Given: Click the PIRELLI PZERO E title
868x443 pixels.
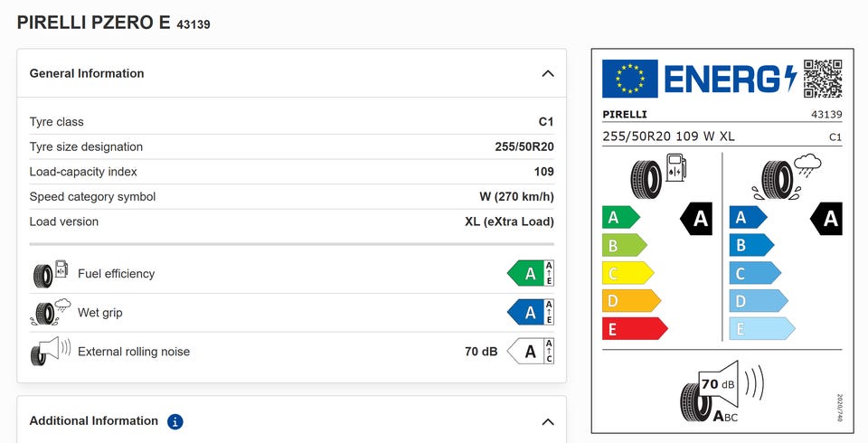Looking at the screenshot, I should (93, 23).
